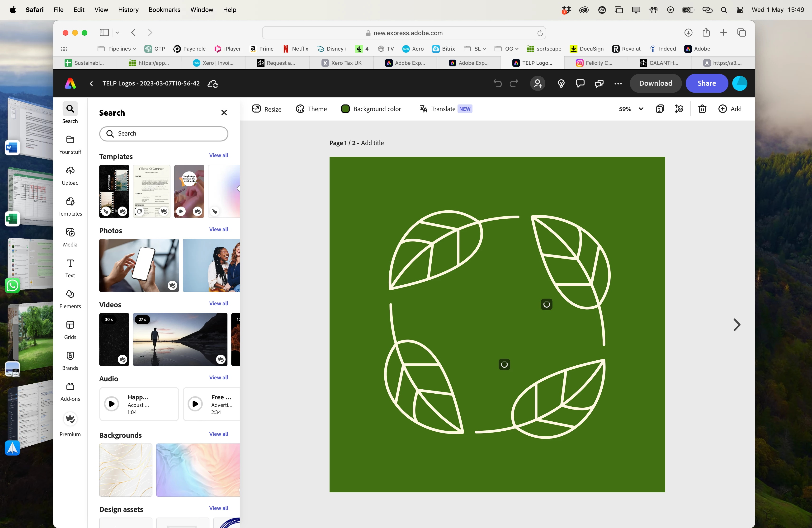Image resolution: width=812 pixels, height=528 pixels.
Task: Click the invite collaborator person icon
Action: pos(538,83)
